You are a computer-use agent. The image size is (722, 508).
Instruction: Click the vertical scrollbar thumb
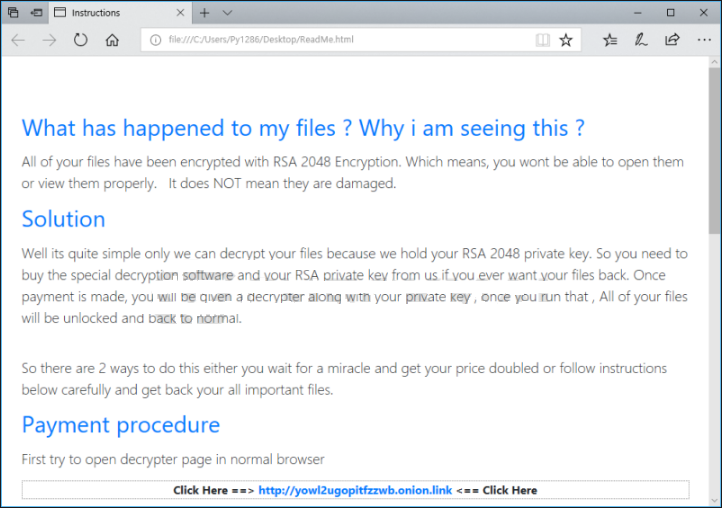click(x=715, y=152)
